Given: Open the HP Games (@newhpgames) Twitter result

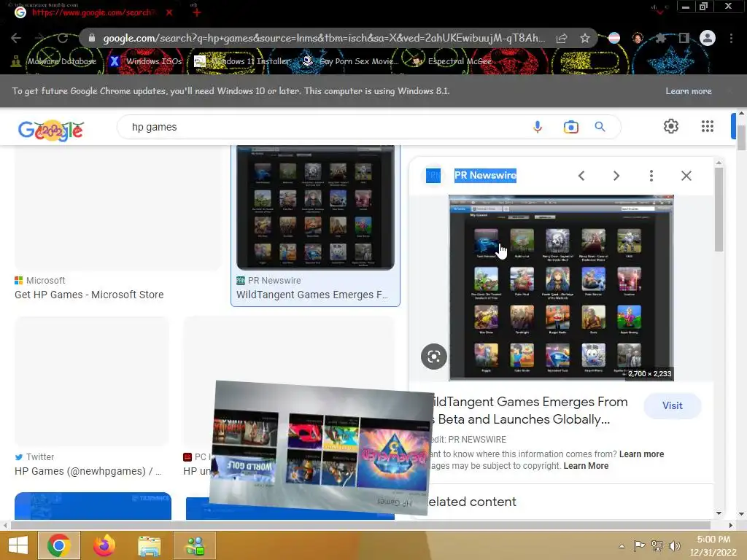Looking at the screenshot, I should 88,471.
